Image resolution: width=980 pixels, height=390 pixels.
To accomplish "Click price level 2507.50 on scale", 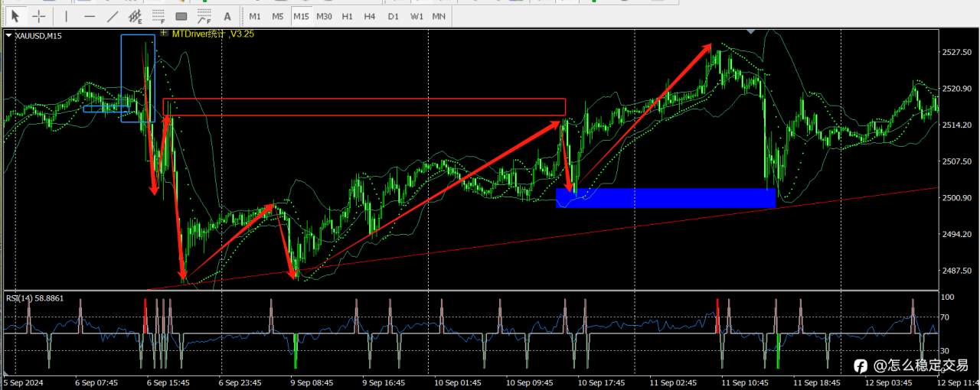I will point(959,161).
